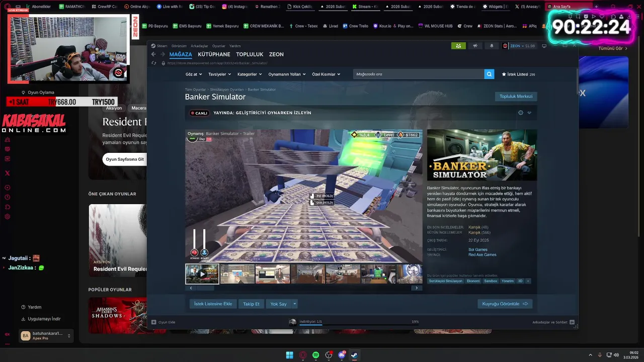Click the green friends icon in Steam header
This screenshot has height=362, width=644.
point(458,46)
